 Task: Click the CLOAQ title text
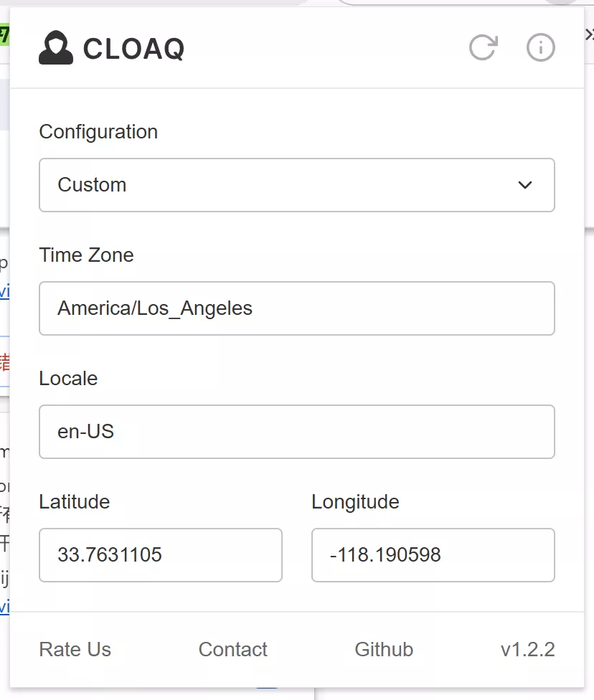tap(134, 49)
